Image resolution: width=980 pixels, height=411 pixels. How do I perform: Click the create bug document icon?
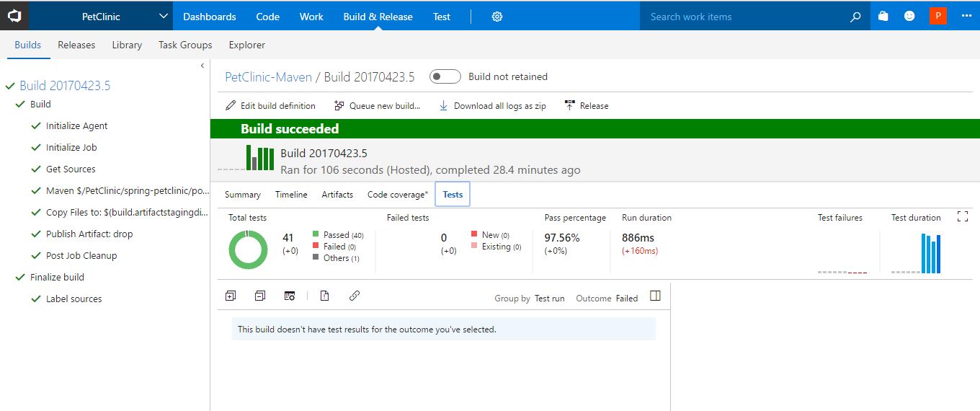point(325,296)
